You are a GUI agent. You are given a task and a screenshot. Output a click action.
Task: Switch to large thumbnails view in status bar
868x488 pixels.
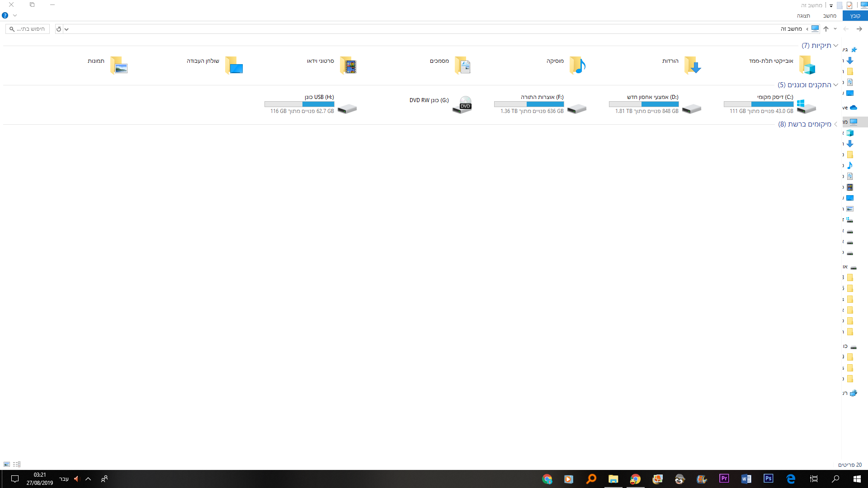tap(7, 464)
